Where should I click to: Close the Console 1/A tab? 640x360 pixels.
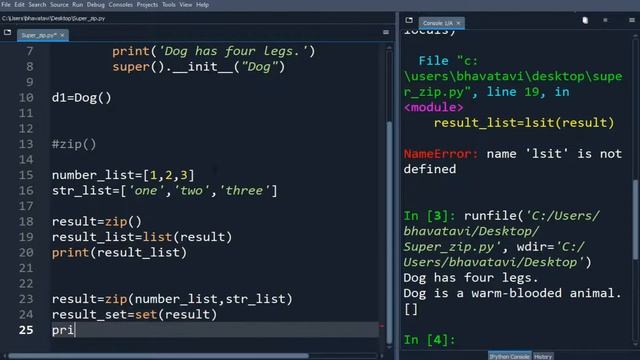(458, 23)
